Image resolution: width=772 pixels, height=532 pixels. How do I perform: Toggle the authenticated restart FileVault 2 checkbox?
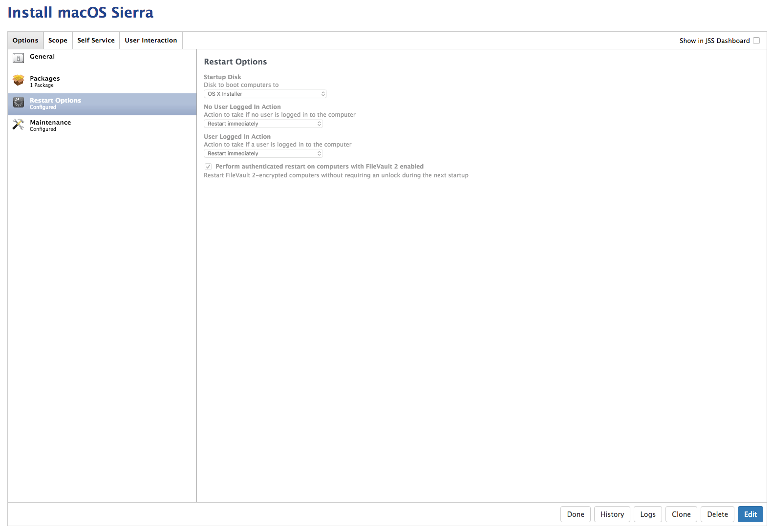click(208, 167)
